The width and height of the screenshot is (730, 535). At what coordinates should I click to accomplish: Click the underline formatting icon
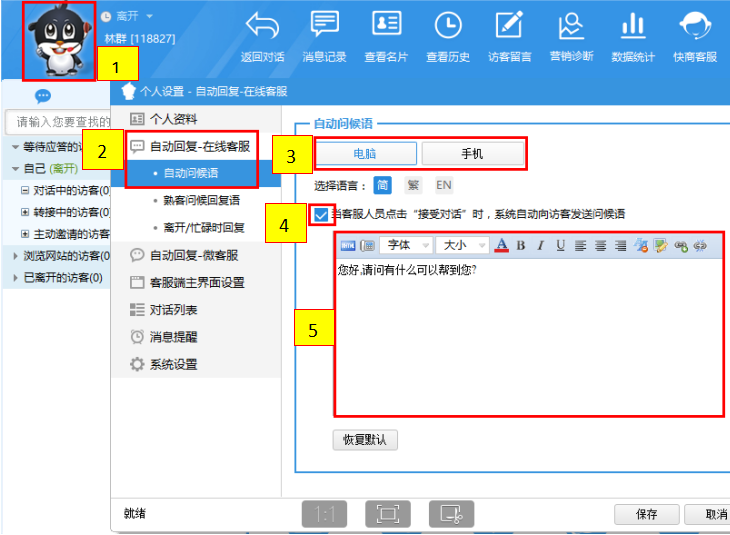pyautogui.click(x=561, y=246)
